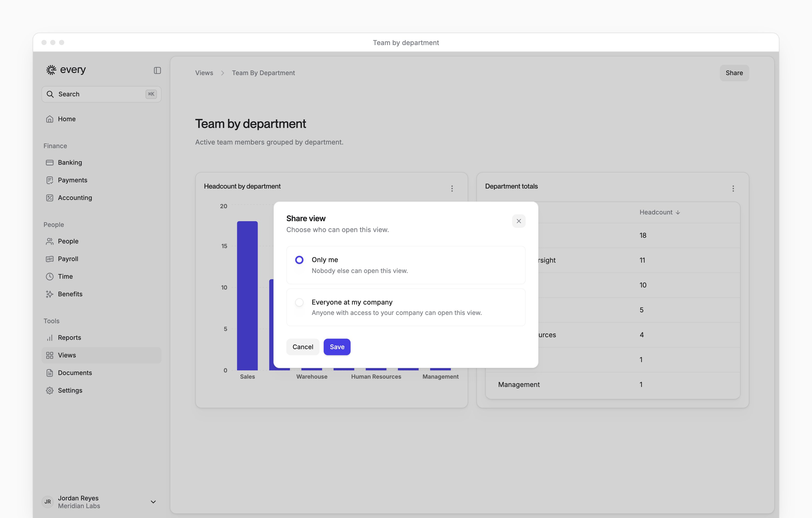Click the every logo icon
This screenshot has height=518, width=812.
click(x=51, y=70)
